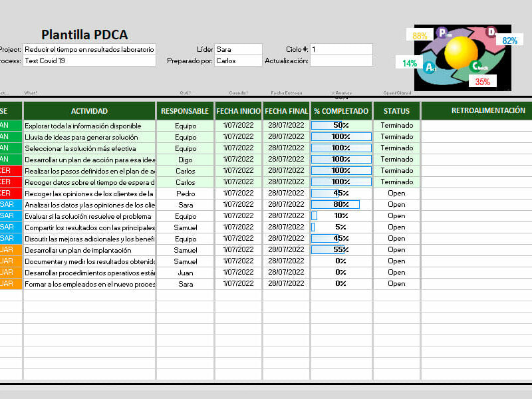
Task: Click the ACTIVIDAD column header
Action: point(90,111)
